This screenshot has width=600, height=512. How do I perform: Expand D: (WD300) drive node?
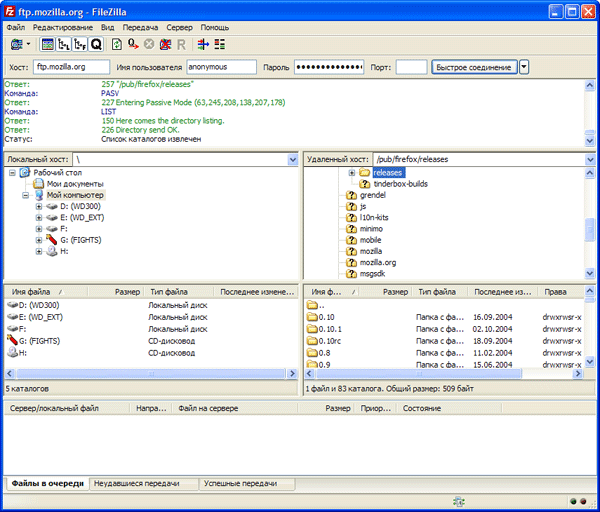39,207
